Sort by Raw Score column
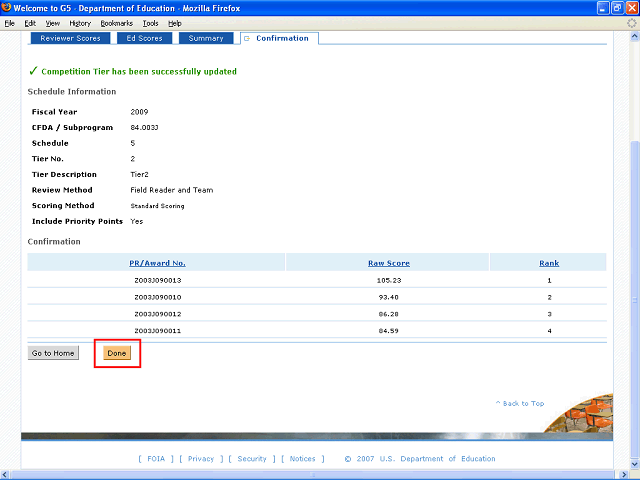The height and width of the screenshot is (480, 640). tap(389, 263)
